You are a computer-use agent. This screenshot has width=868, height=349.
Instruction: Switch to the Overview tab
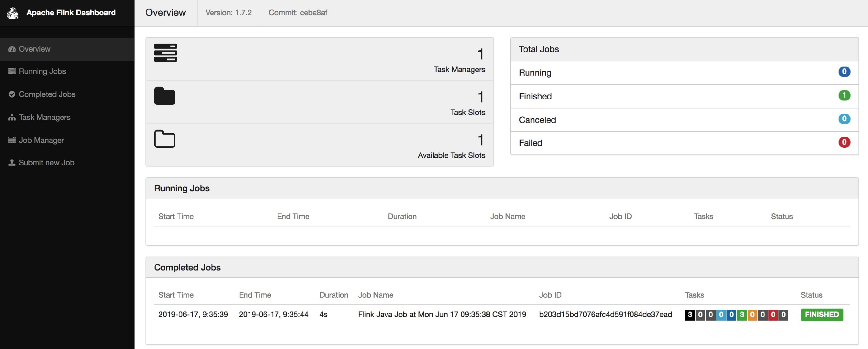[x=166, y=13]
